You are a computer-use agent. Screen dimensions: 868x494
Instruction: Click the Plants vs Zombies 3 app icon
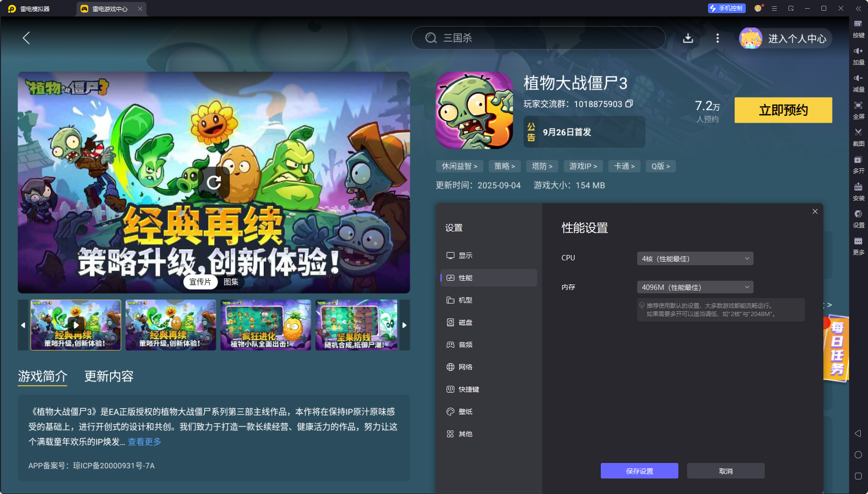(474, 111)
